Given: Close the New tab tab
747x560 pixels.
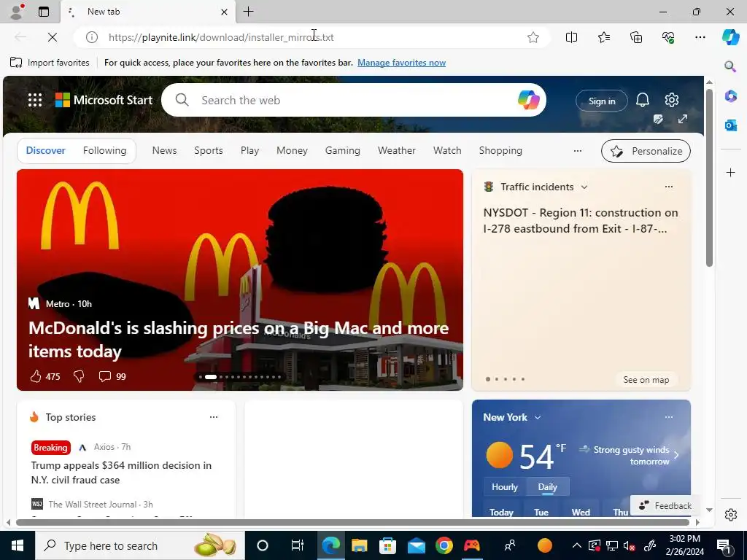Looking at the screenshot, I should [x=224, y=12].
